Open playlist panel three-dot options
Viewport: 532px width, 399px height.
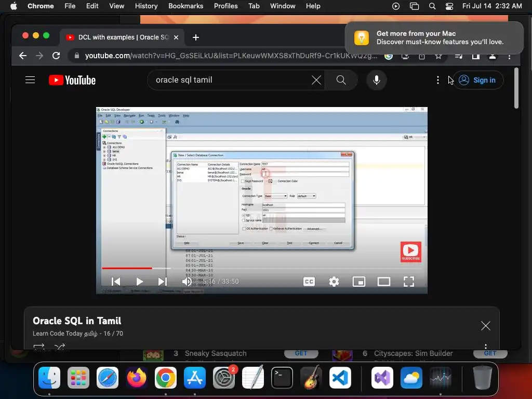coord(486,346)
